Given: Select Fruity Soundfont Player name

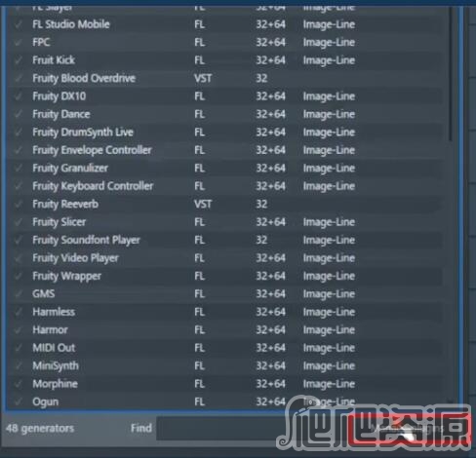Looking at the screenshot, I should coord(86,240).
